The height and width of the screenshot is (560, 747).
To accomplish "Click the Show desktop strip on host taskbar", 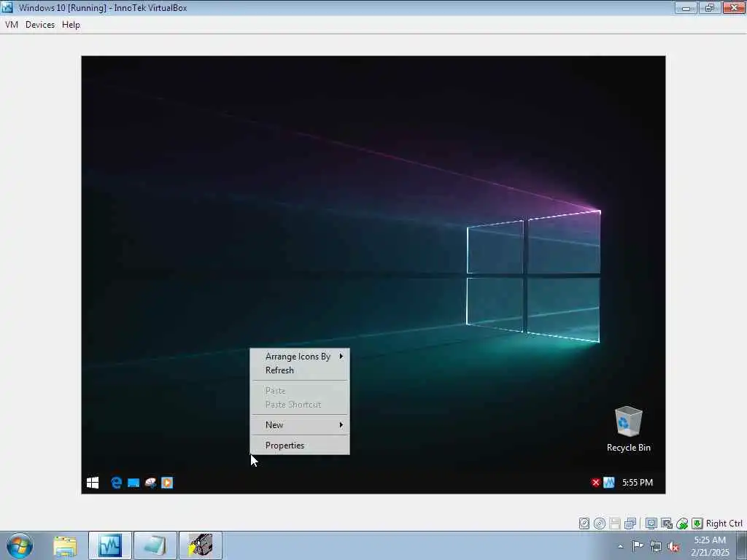I will [742, 546].
